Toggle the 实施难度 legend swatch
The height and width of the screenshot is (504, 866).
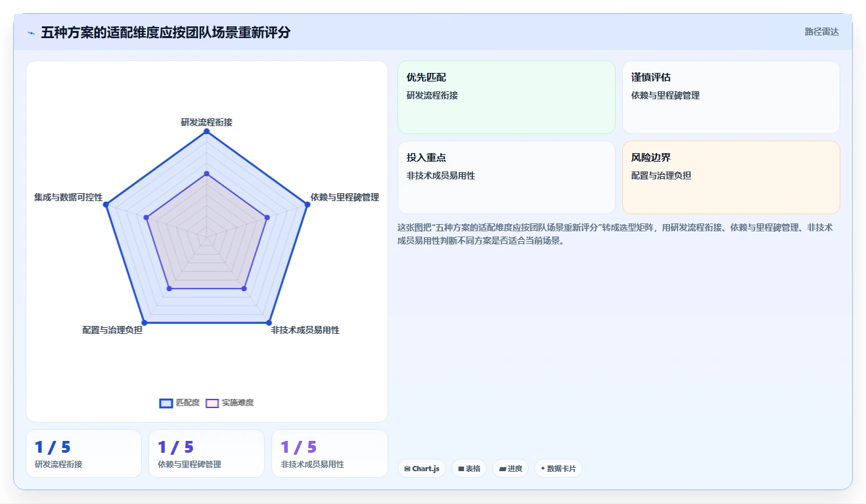click(212, 403)
